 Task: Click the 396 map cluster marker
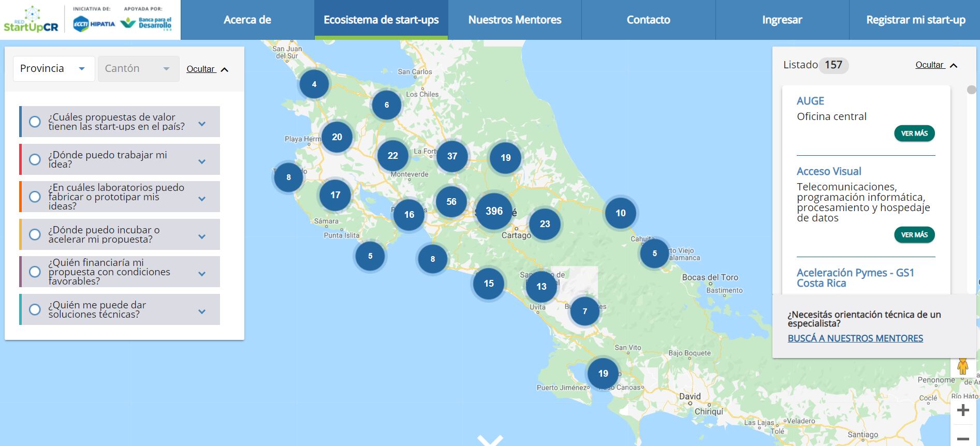click(494, 211)
